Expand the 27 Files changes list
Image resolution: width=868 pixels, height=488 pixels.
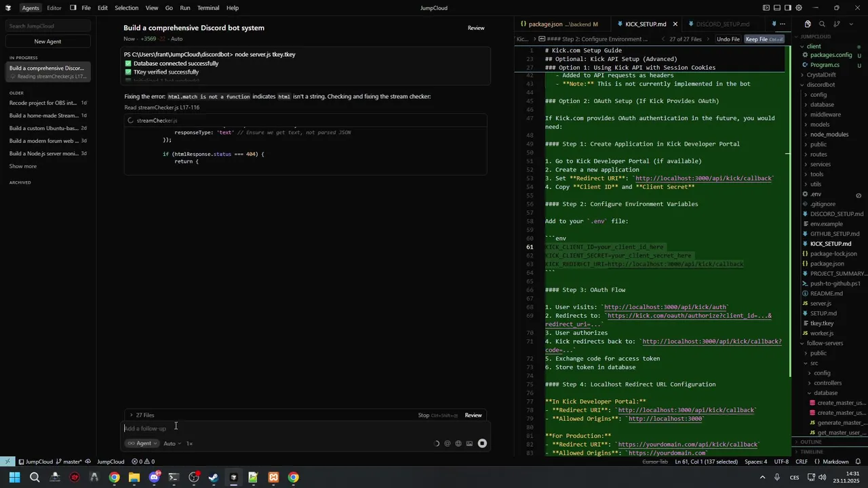pyautogui.click(x=142, y=415)
